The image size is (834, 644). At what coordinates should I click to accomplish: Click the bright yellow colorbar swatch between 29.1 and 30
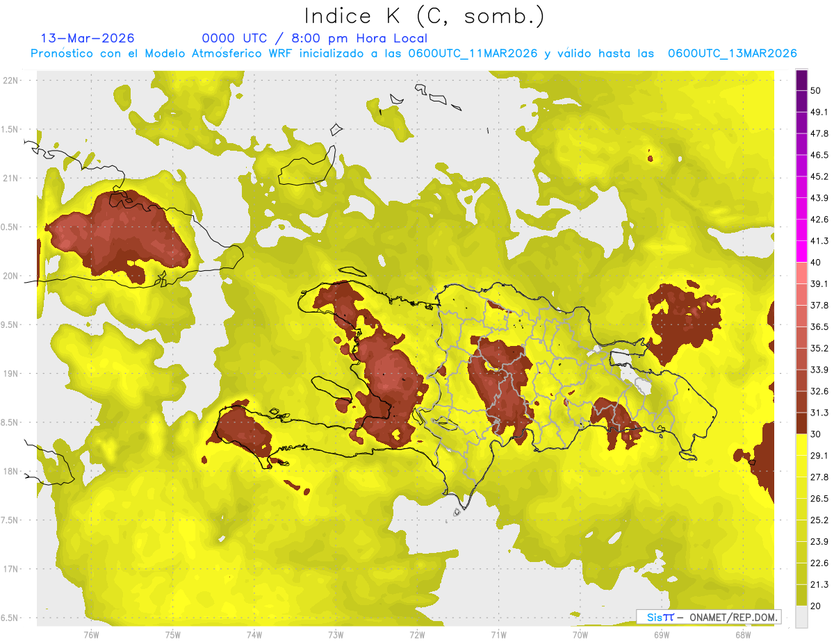pos(801,445)
